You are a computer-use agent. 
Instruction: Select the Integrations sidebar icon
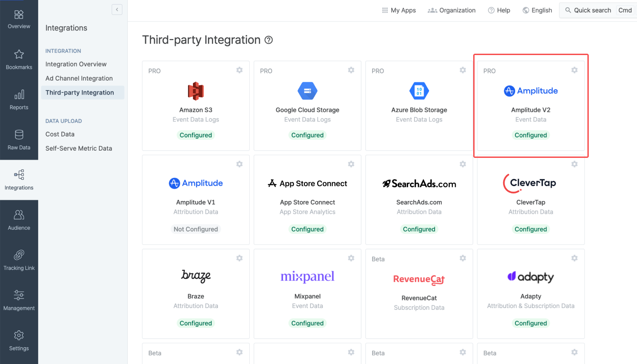click(x=19, y=175)
